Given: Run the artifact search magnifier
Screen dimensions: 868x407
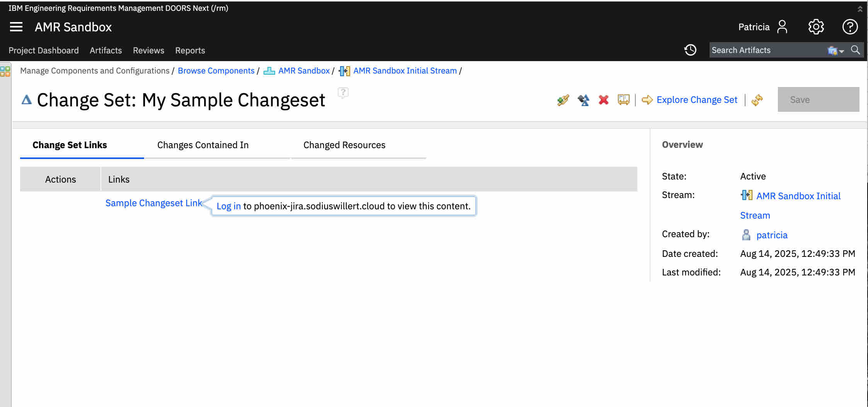Looking at the screenshot, I should click(856, 50).
